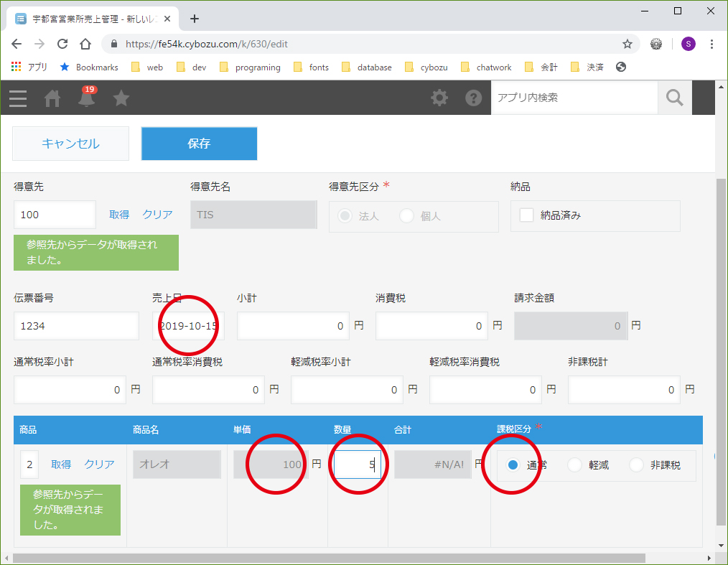
Task: Open the 決済 bookmark folder
Action: tap(587, 67)
